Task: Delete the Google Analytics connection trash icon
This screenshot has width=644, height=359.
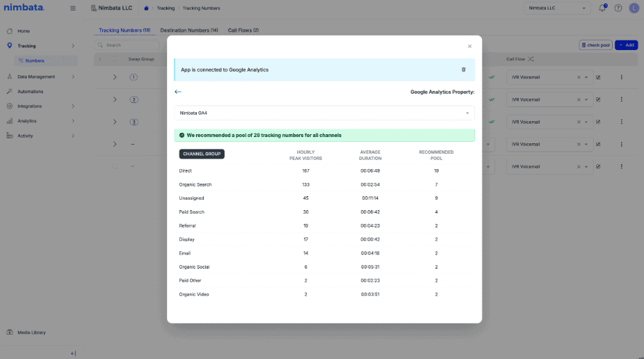Action: (463, 70)
